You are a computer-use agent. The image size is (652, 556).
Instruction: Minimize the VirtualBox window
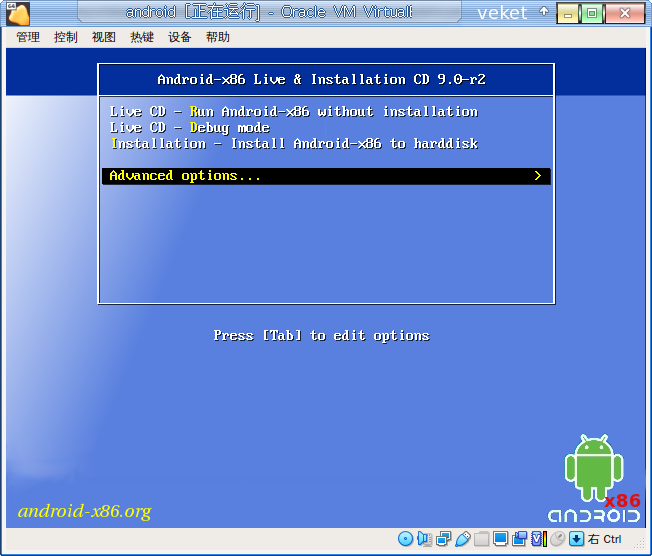(x=568, y=14)
